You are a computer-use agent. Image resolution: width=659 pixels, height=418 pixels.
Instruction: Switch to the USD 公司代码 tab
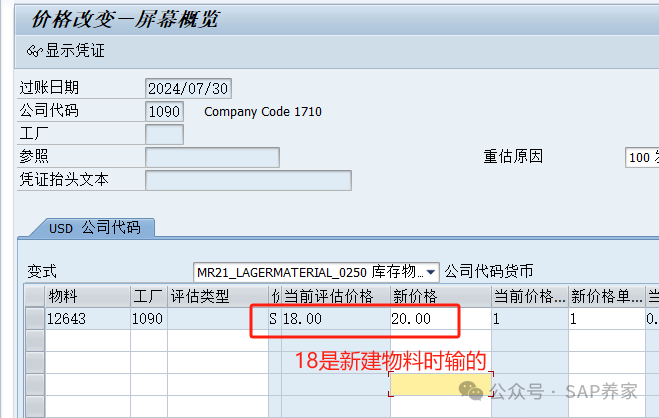click(x=94, y=228)
